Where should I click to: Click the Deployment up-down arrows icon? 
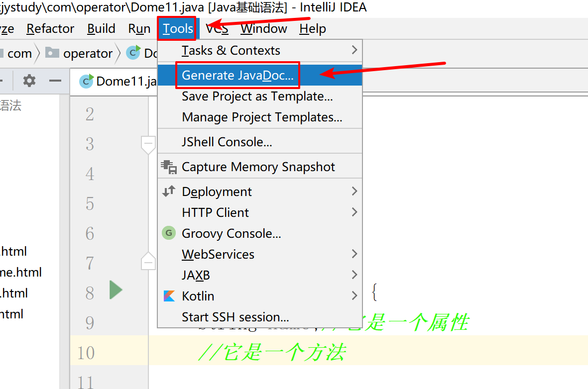pyautogui.click(x=169, y=191)
